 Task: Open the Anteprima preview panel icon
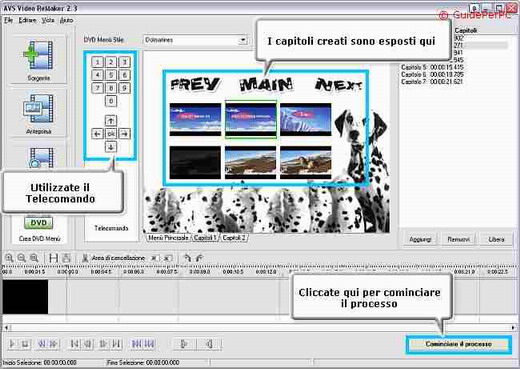[38, 113]
